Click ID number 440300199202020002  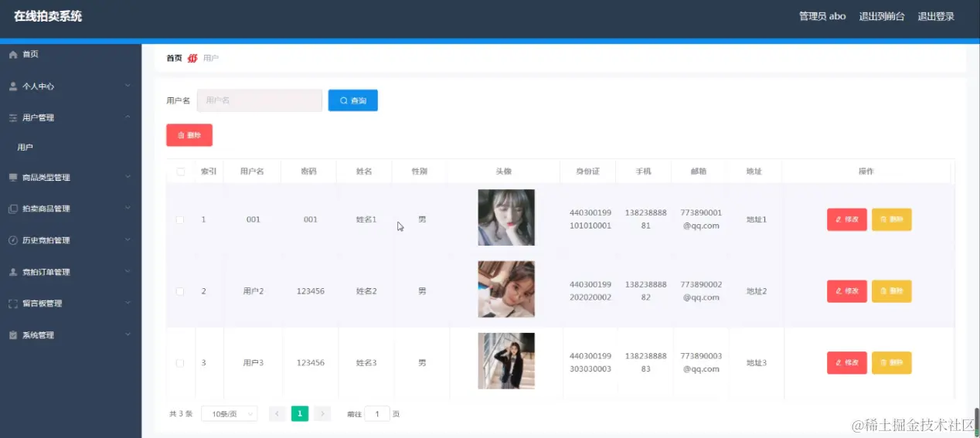590,291
